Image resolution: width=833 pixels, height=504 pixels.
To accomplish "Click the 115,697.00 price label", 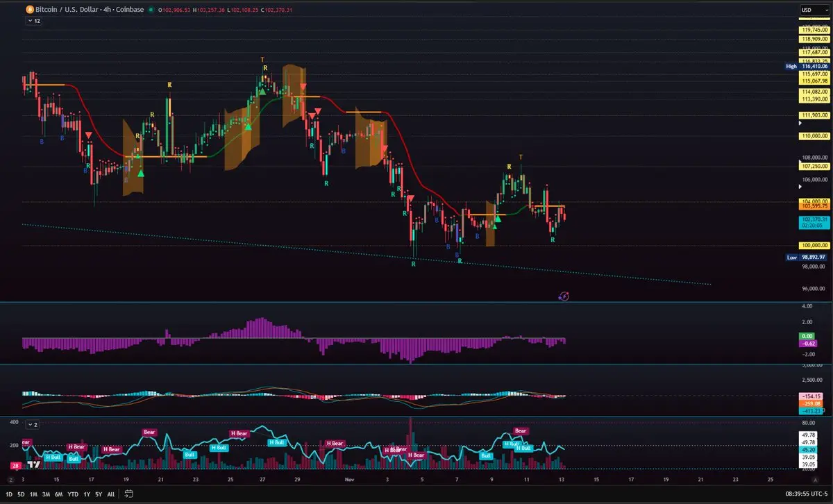I will coord(814,74).
